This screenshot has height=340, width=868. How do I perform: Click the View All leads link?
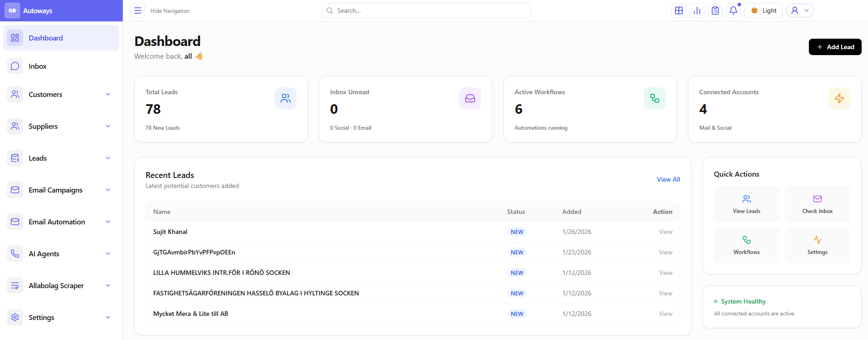pos(668,179)
